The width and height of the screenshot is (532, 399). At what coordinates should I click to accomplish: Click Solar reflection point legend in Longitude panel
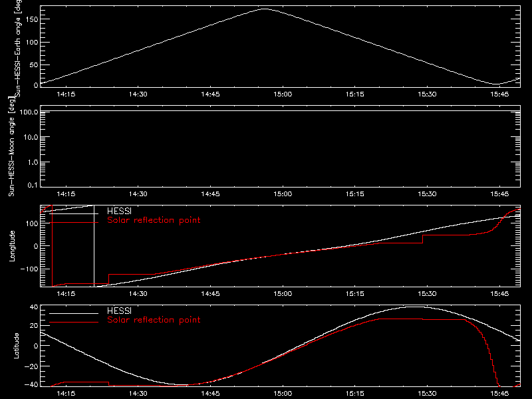click(x=154, y=220)
